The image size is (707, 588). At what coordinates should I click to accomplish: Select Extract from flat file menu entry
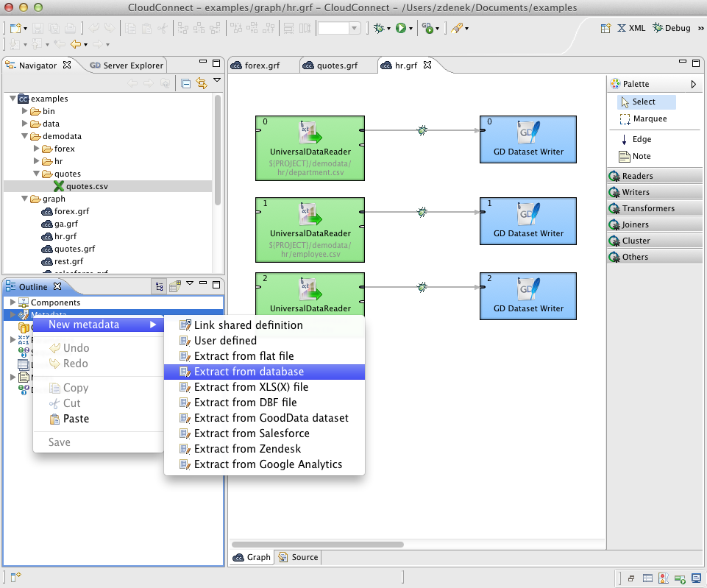(243, 356)
